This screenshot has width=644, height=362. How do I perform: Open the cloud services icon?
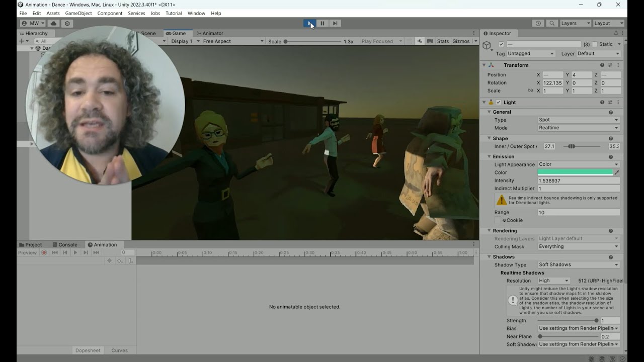click(54, 23)
